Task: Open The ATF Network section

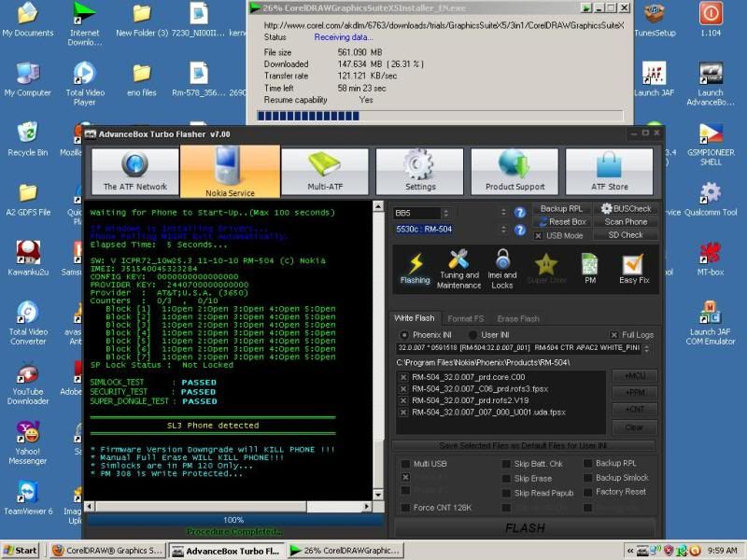Action: coord(135,171)
